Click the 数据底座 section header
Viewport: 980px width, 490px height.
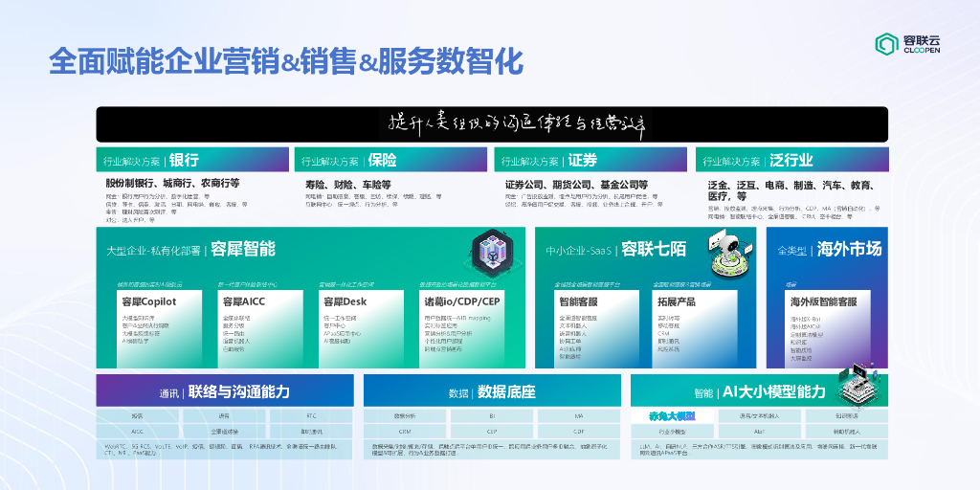click(492, 390)
